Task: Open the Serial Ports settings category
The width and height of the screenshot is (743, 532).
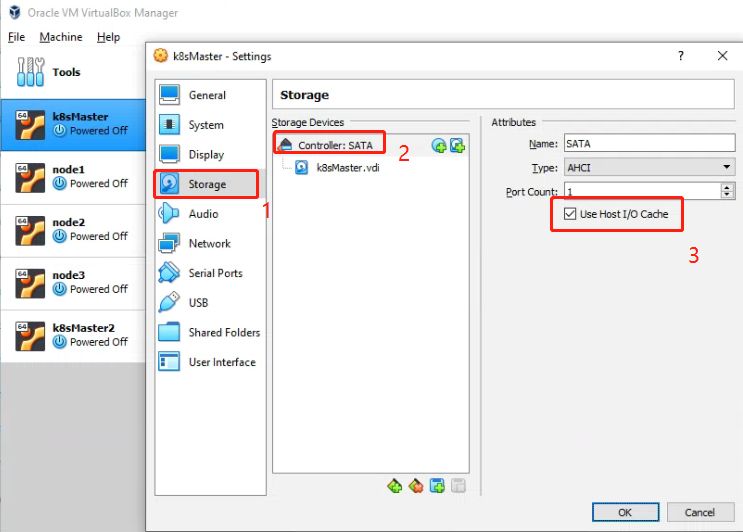Action: click(210, 273)
